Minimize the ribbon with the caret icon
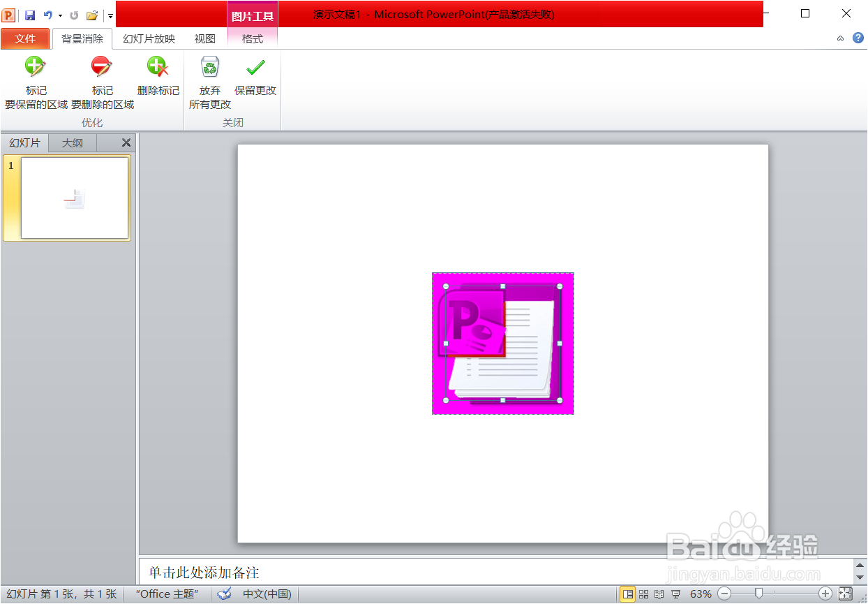The height and width of the screenshot is (604, 868). click(841, 38)
